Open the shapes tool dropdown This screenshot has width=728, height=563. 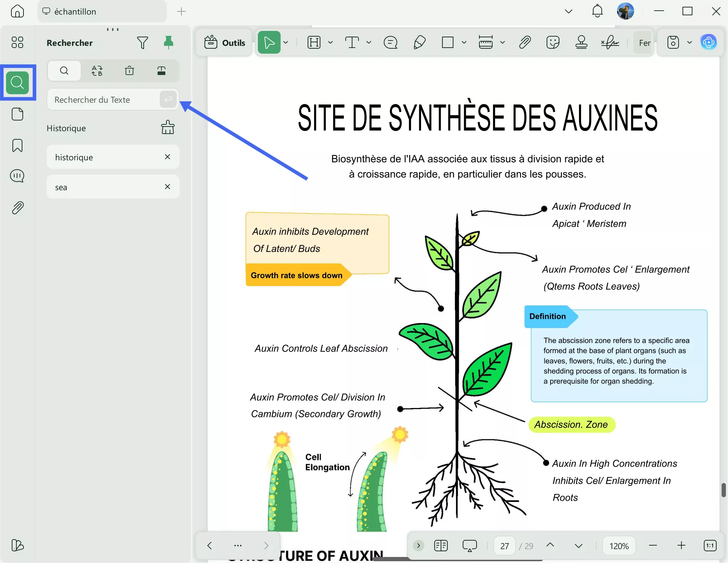463,42
